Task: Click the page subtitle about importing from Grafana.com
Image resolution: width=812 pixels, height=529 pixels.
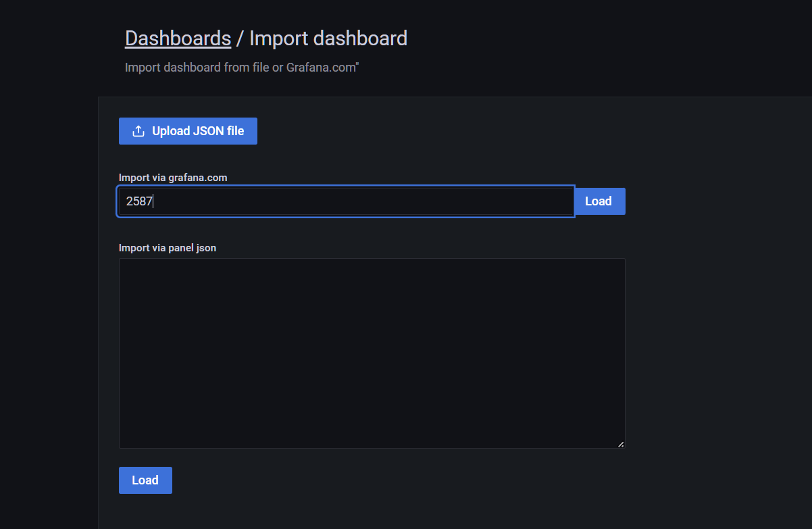Action: [x=242, y=67]
